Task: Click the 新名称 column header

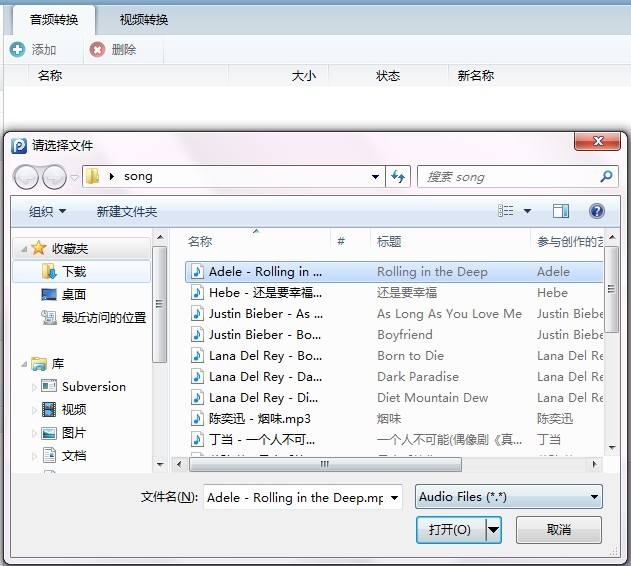Action: 476,75
